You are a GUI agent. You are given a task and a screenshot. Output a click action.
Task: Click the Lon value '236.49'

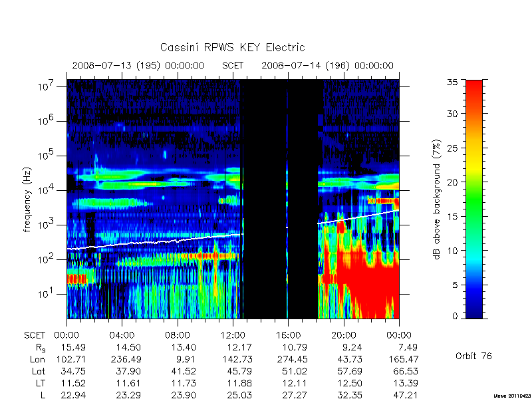(x=126, y=359)
